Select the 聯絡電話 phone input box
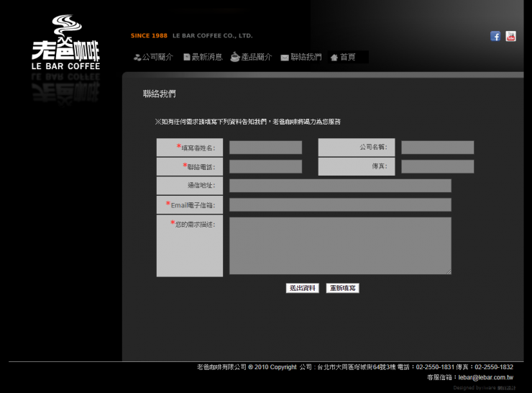This screenshot has width=532, height=393. click(265, 167)
